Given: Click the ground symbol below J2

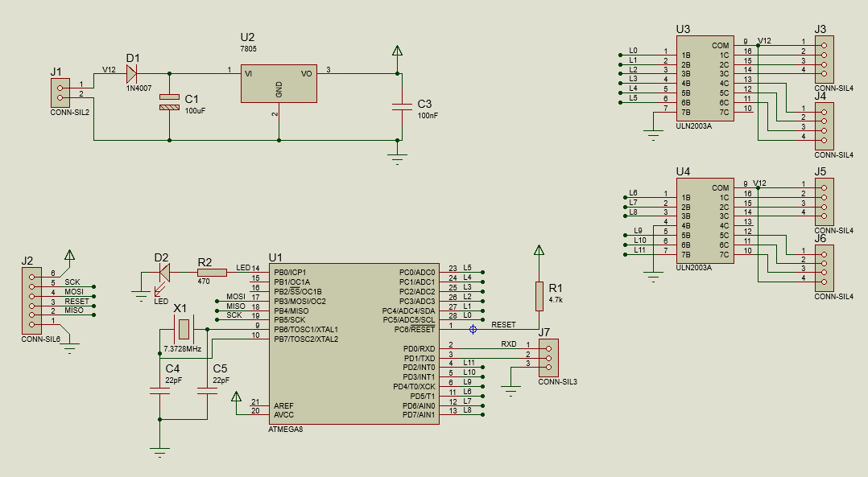Looking at the screenshot, I should pos(69,348).
